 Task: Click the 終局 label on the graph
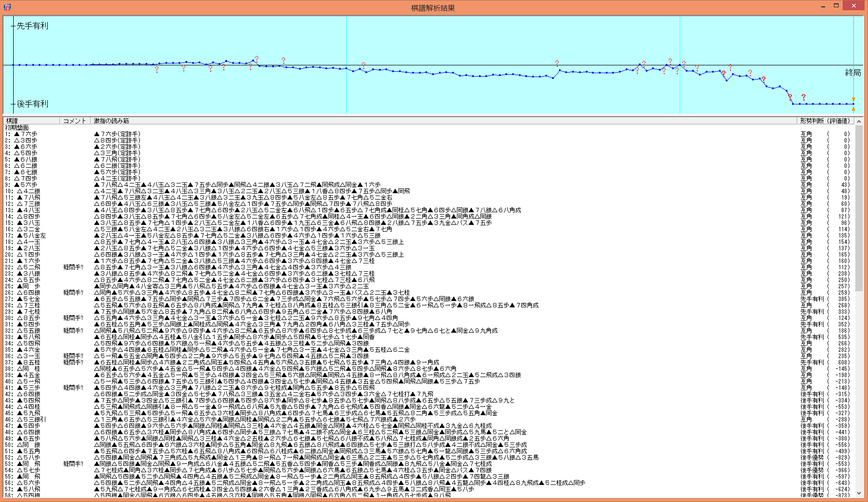(x=852, y=73)
